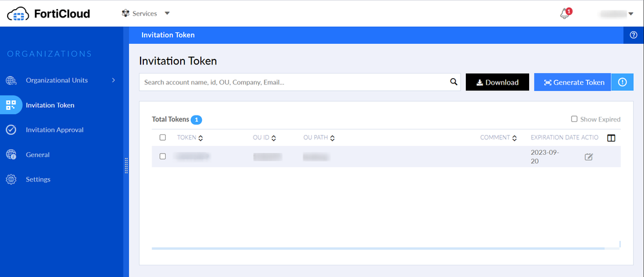Open the user account dropdown
Screen dimensions: 644x277
630,13
